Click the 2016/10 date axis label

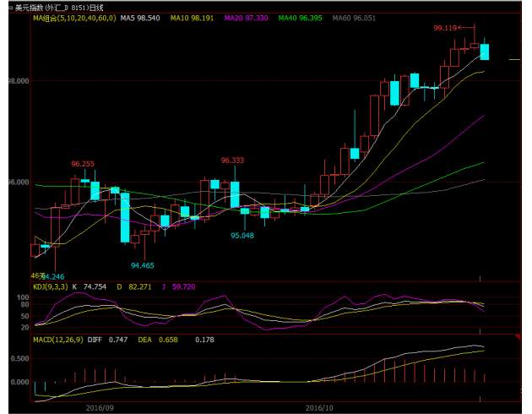point(319,407)
